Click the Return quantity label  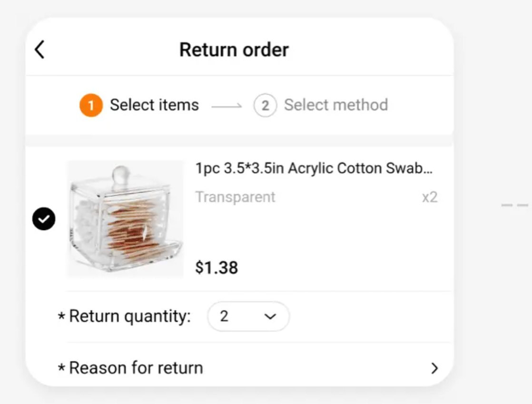pos(130,316)
